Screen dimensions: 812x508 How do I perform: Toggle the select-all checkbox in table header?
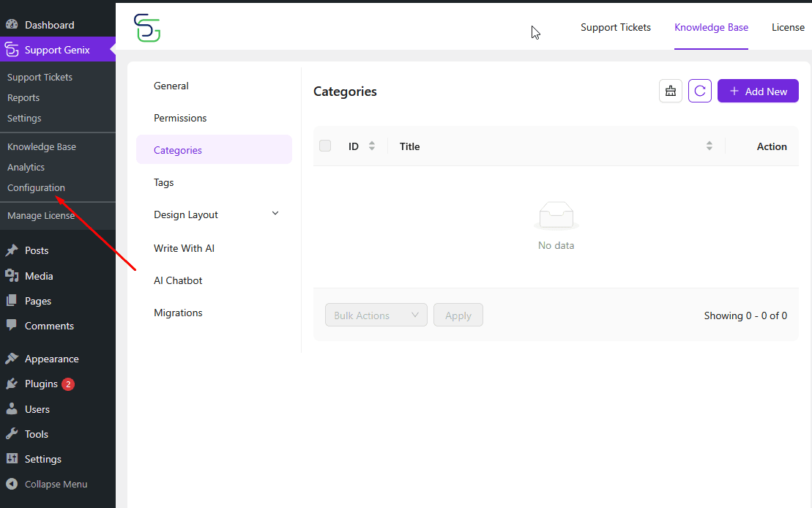coord(325,146)
